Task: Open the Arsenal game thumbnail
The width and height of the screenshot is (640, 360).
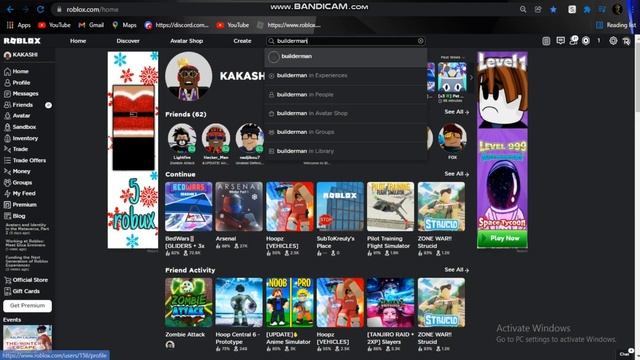Action: coord(239,207)
